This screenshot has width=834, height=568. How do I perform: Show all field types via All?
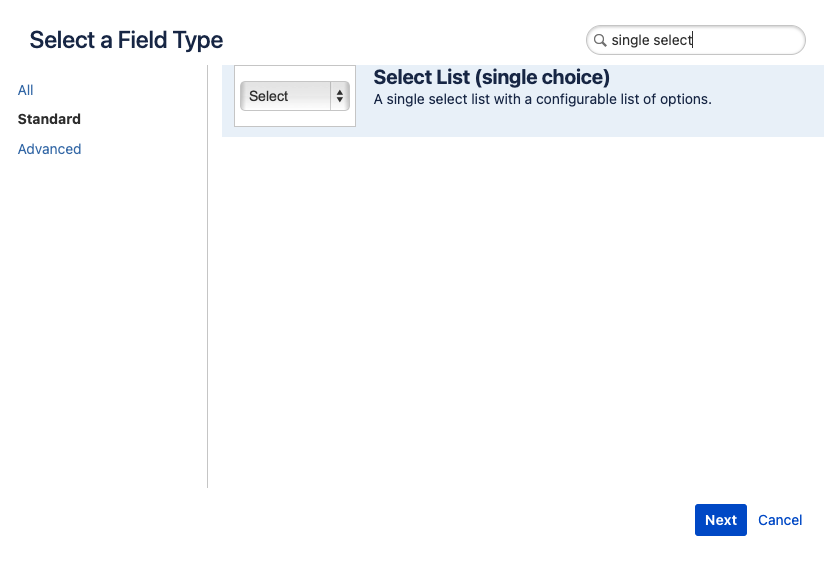tap(26, 90)
